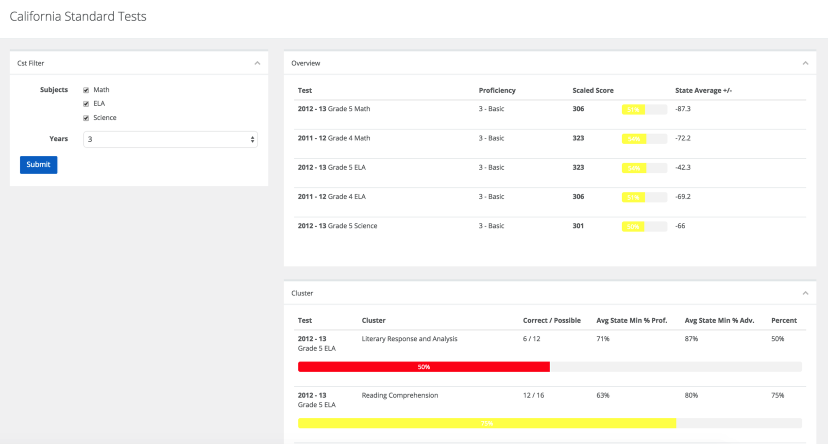Click the Avg State Min % Adv. header

point(719,321)
